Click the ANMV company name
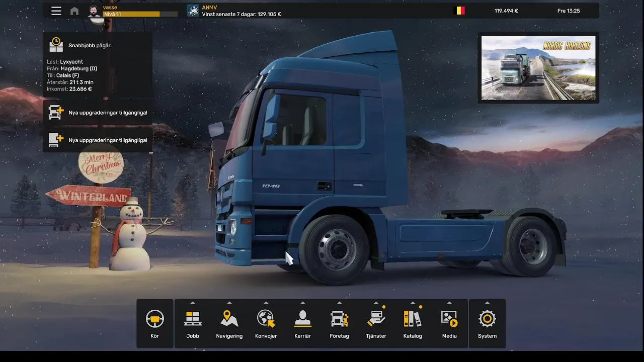 (209, 8)
